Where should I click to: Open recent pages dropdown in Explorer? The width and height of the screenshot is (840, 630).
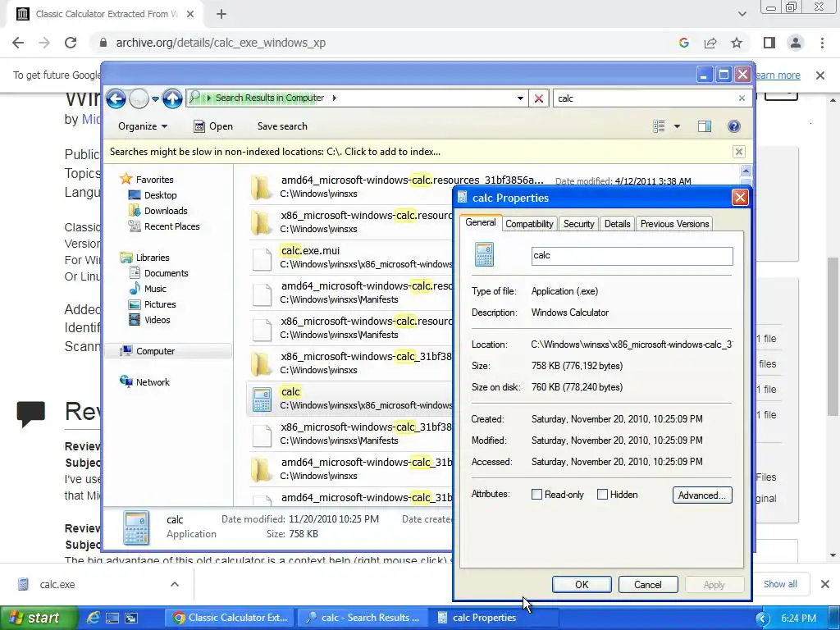click(x=155, y=98)
